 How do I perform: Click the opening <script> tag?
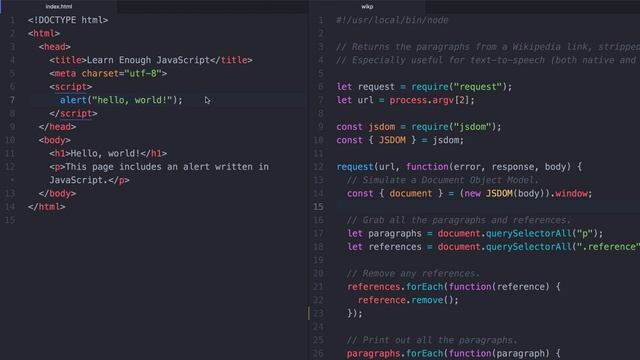(71, 87)
